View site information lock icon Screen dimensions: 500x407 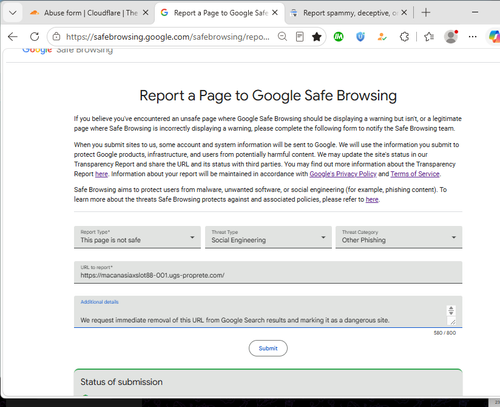(x=57, y=37)
